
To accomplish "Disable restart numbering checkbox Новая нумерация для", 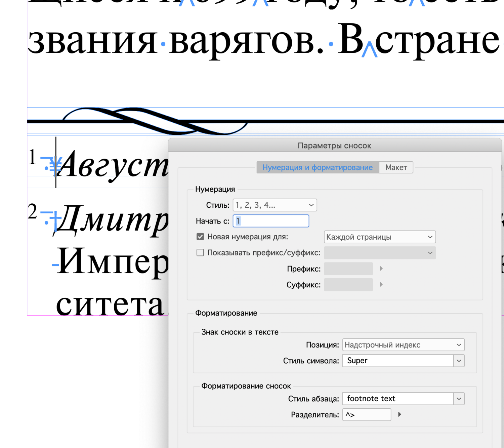I will (x=200, y=237).
